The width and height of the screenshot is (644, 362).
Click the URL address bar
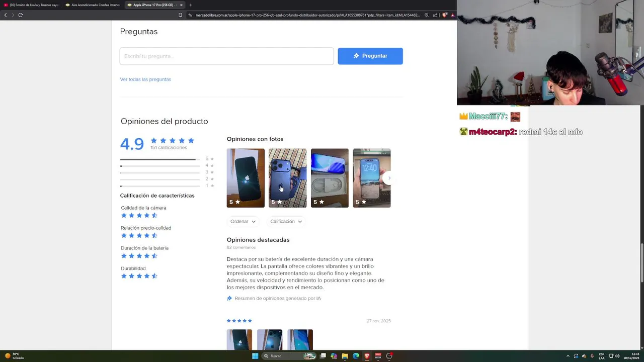[307, 15]
